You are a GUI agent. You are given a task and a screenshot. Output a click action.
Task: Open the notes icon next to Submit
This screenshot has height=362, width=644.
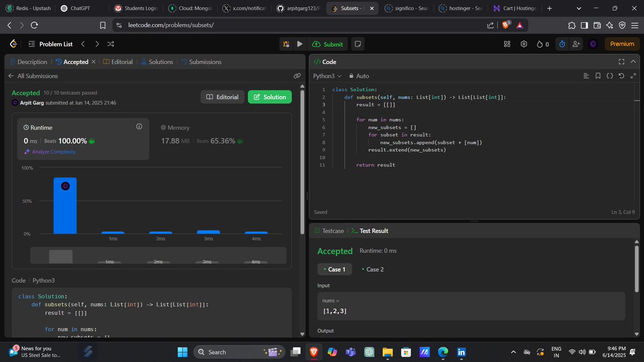(x=358, y=44)
